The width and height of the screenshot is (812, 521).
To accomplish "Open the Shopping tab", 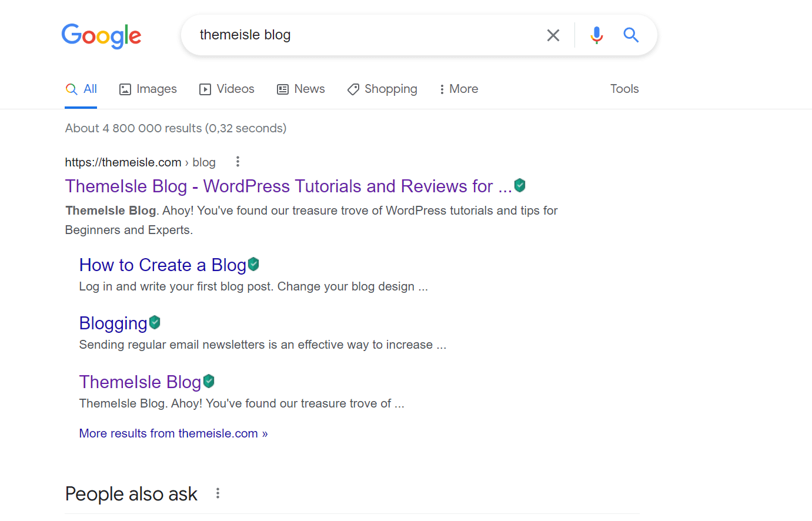I will click(382, 89).
